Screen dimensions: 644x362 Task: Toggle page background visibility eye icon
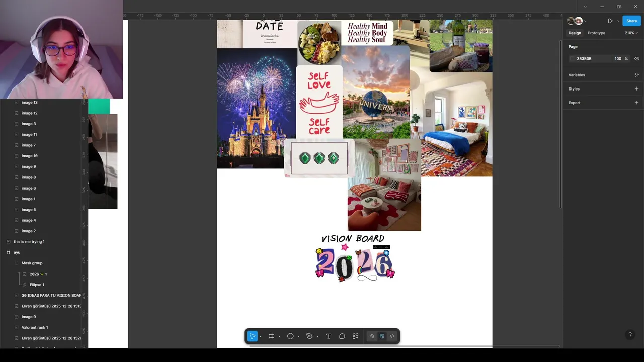click(636, 59)
